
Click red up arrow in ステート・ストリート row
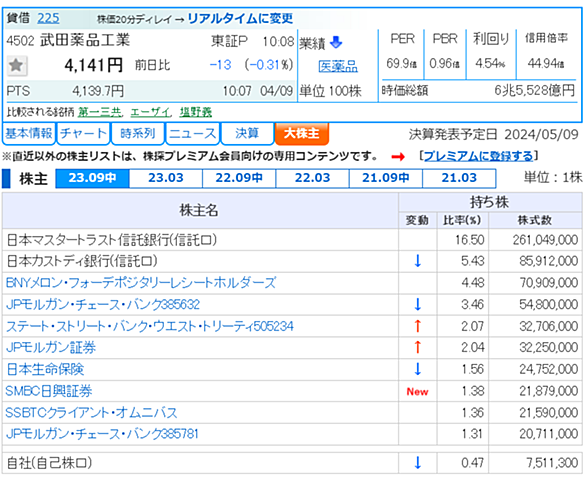[417, 326]
